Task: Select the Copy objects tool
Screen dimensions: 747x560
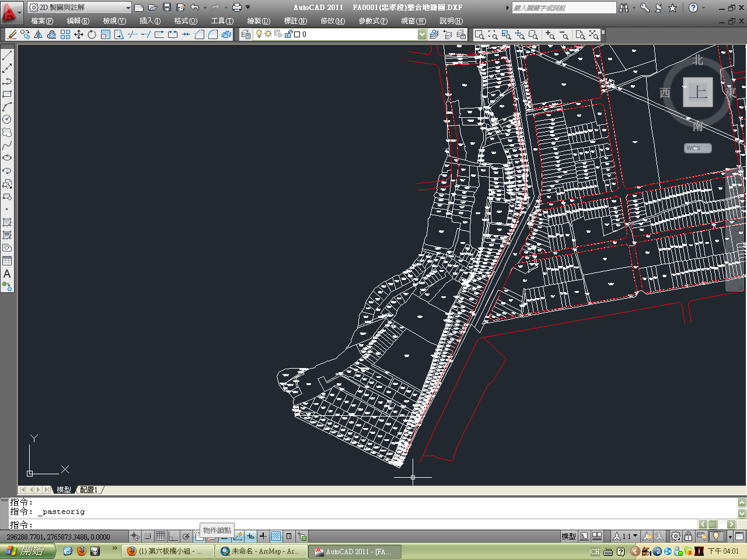Action: [x=25, y=35]
